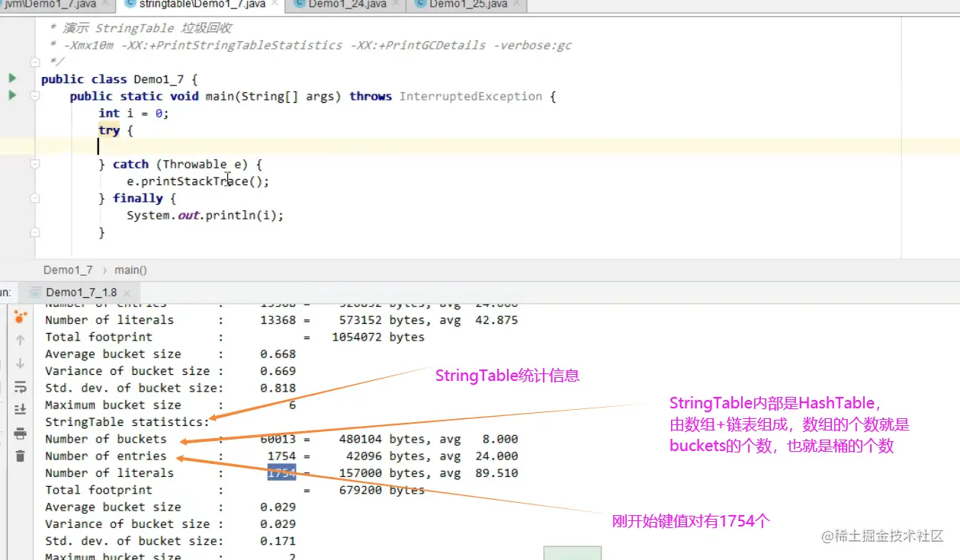Run class Demo1_7 from gutter arrow
Screen dimensions: 960x560
point(12,78)
